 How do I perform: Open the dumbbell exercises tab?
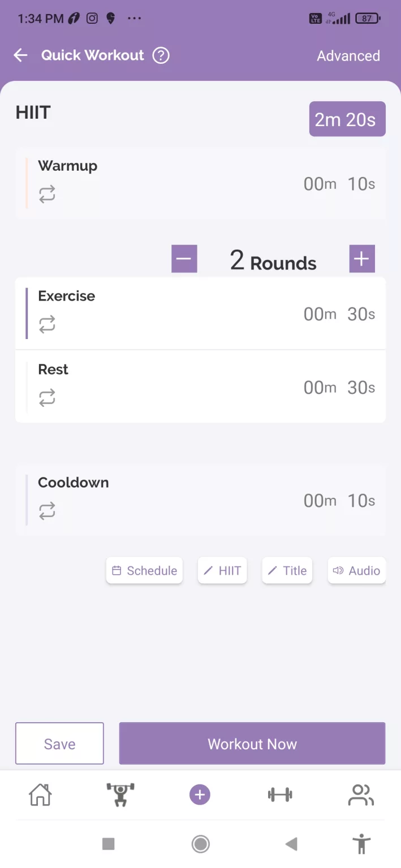pyautogui.click(x=280, y=795)
